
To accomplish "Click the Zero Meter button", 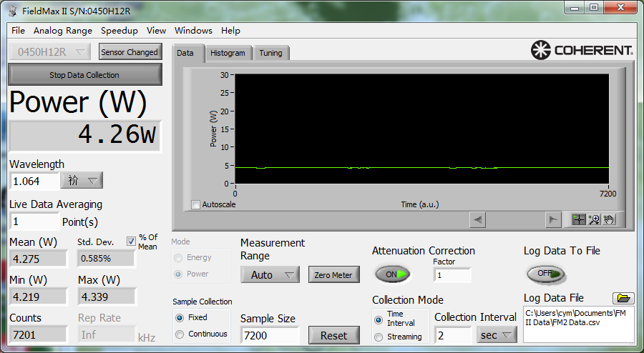I will (333, 275).
